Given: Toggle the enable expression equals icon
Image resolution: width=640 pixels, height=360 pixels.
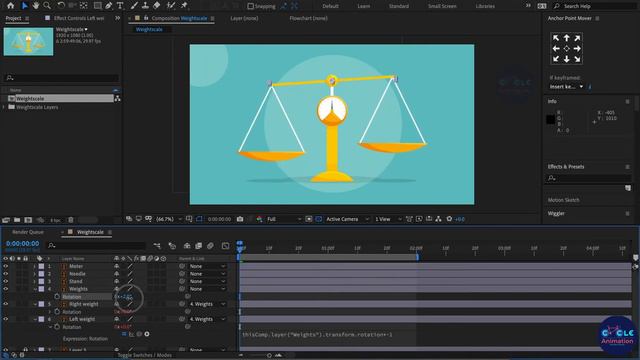Looking at the screenshot, I should [x=124, y=334].
